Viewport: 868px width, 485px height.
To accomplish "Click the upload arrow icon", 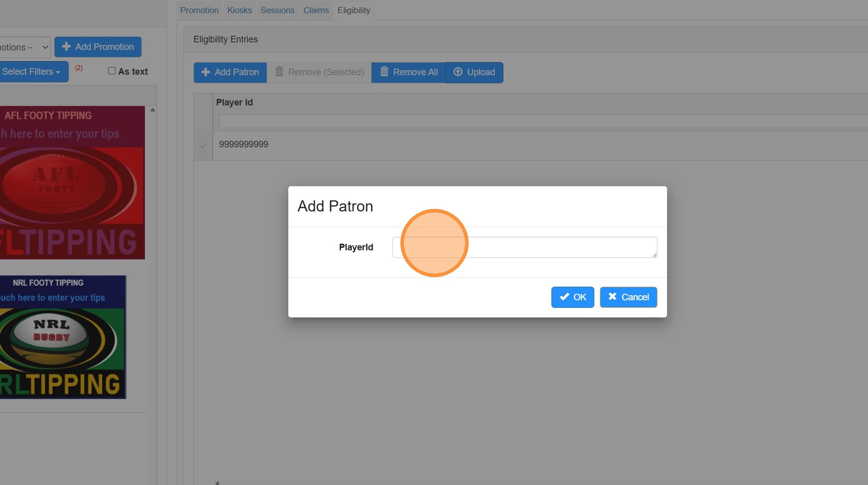I will [x=458, y=72].
